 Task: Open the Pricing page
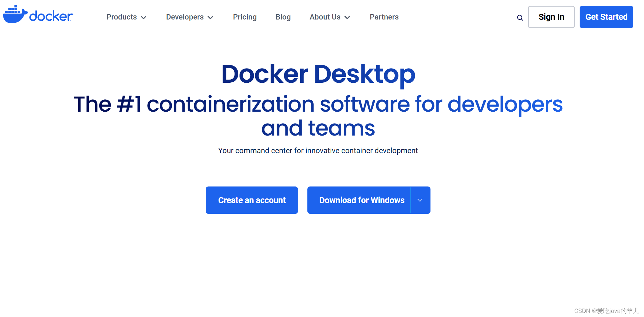point(245,17)
